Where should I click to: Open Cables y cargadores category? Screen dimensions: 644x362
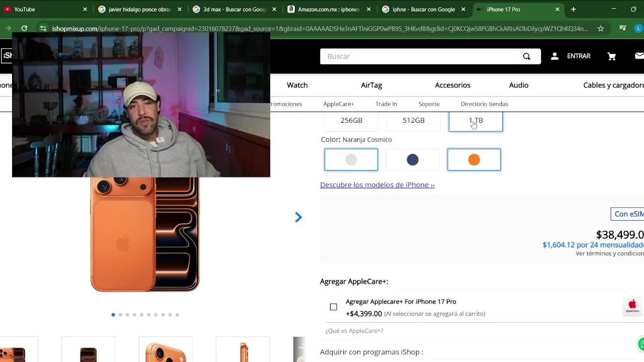(x=613, y=85)
